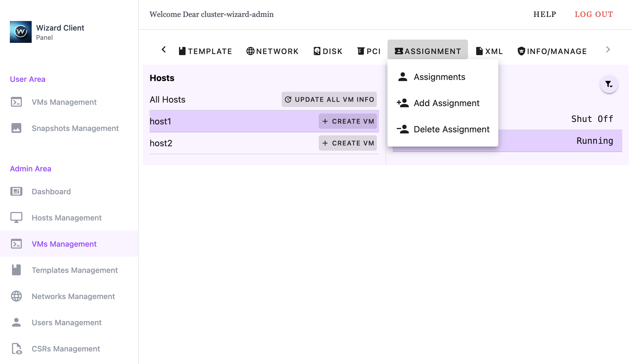Click the Wizard Client logo icon
Viewport: 632px width, 364px height.
(x=21, y=32)
